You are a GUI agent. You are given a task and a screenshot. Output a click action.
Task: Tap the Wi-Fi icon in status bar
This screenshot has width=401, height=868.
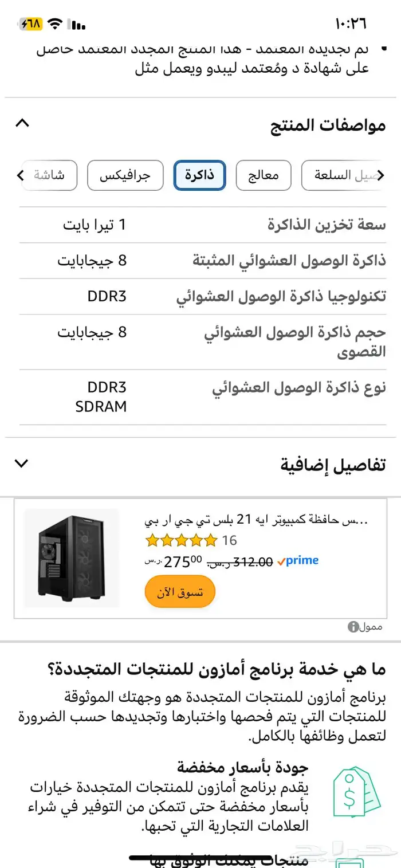[x=55, y=24]
